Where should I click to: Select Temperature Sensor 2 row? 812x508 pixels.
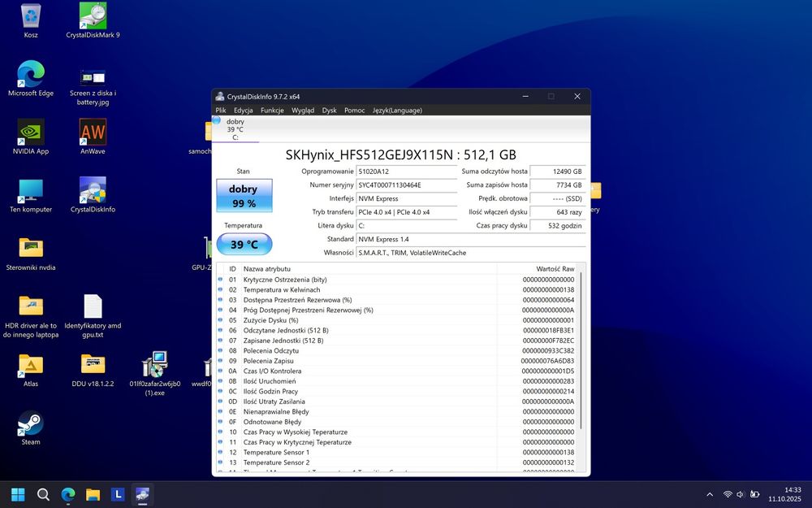[x=396, y=462]
